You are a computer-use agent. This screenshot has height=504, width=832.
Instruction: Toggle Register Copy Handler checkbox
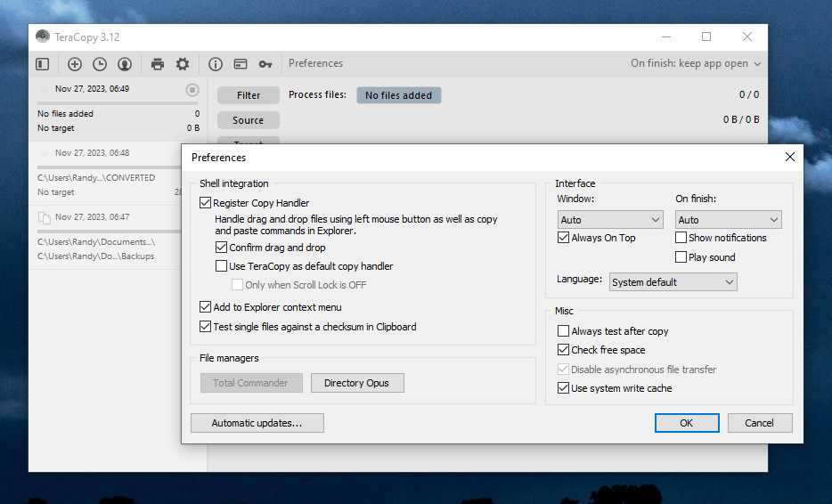pos(206,203)
